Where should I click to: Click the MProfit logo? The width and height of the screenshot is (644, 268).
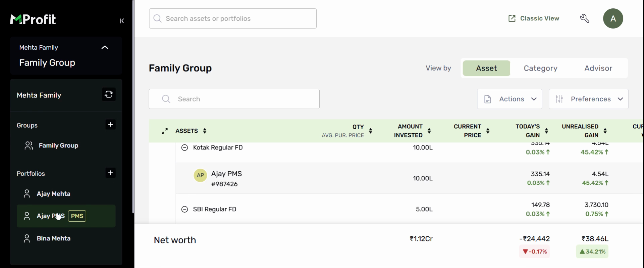pyautogui.click(x=33, y=19)
